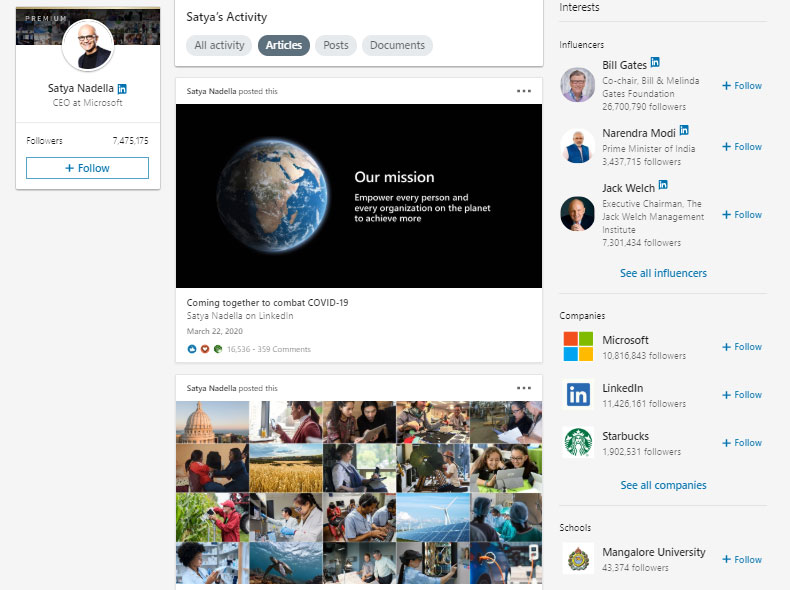Open the Microsoft company logo
The width and height of the screenshot is (790, 590).
(578, 346)
